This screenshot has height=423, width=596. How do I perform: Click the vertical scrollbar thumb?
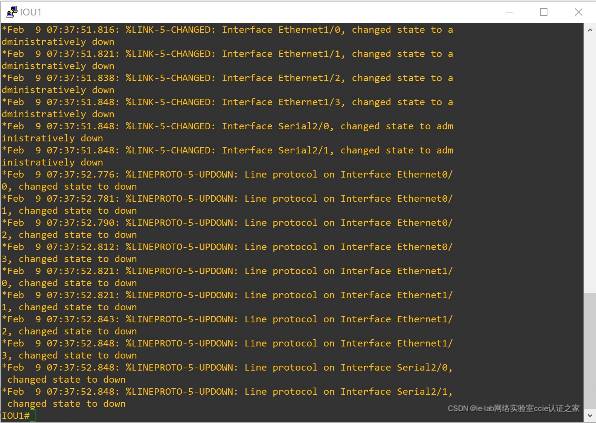coord(590,351)
